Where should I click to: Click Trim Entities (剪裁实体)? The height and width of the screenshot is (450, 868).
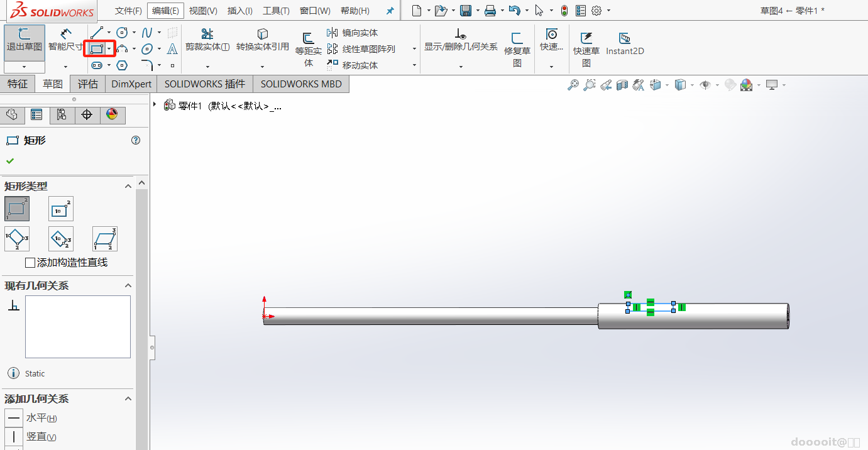pyautogui.click(x=207, y=40)
